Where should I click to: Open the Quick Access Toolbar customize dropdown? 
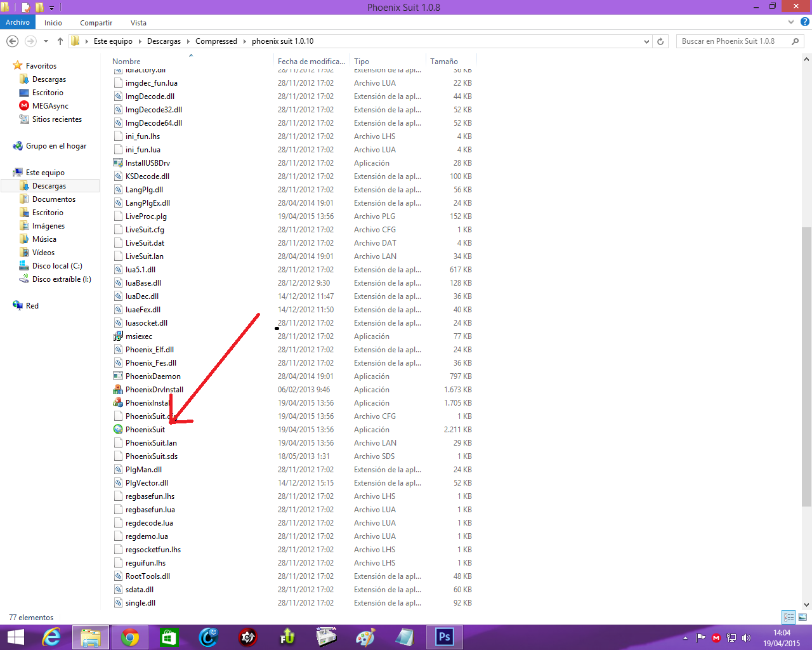[52, 8]
